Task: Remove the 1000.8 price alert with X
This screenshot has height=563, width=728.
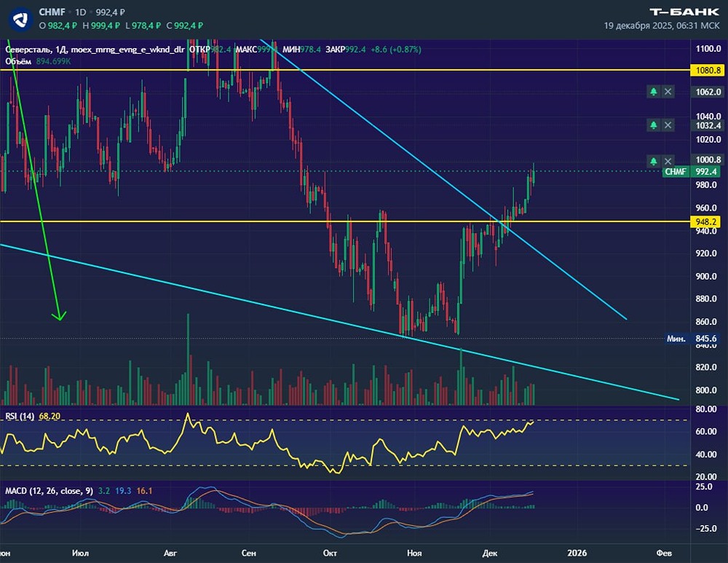Action: click(x=668, y=161)
